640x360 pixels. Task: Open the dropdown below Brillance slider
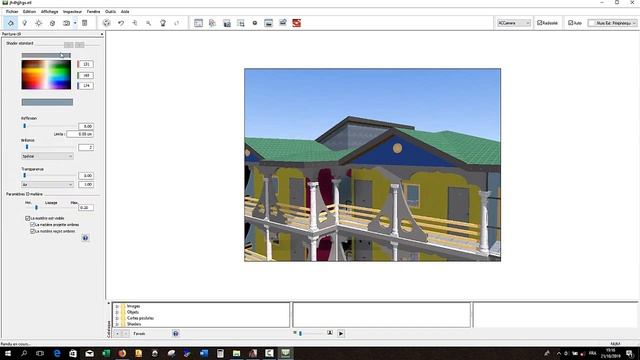[47, 156]
